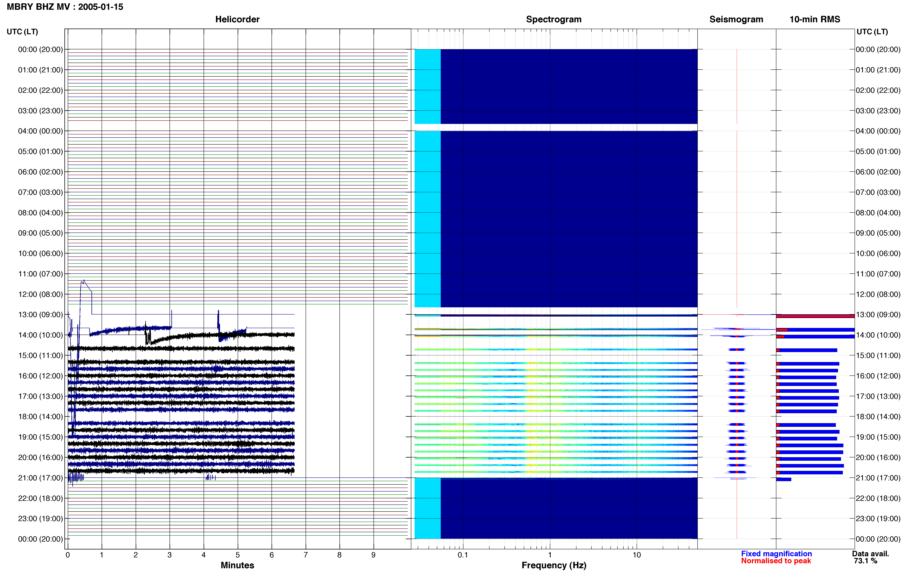Screen dimensions: 924x578
Task: Click left-axis time label 08:00 (04:00)
Action: coord(41,212)
